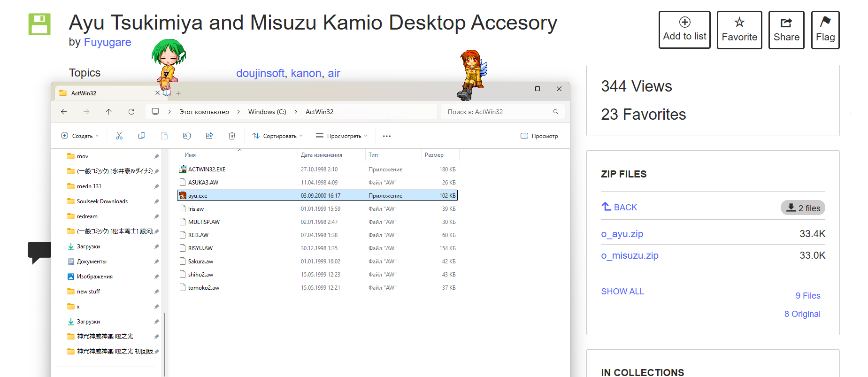Open the Share button
The height and width of the screenshot is (377, 868).
(786, 30)
